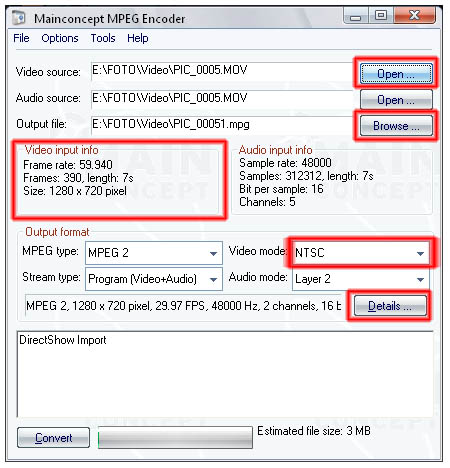450x468 pixels.
Task: Expand the Audio mode Layer 2 dropdown
Action: 361,279
